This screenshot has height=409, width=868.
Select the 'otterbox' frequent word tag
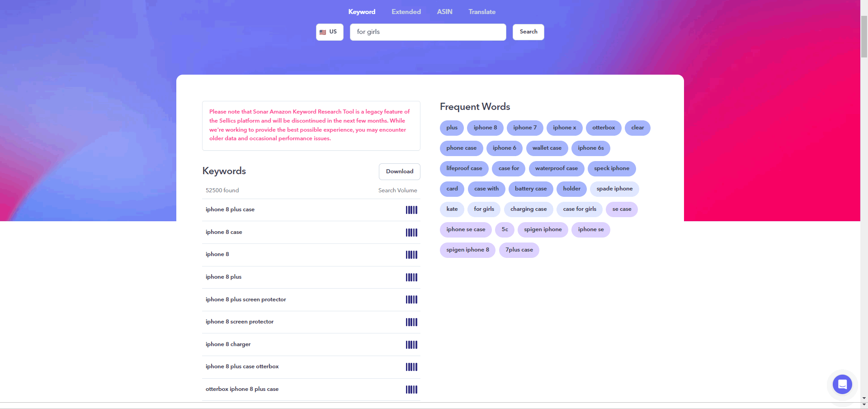[604, 128]
